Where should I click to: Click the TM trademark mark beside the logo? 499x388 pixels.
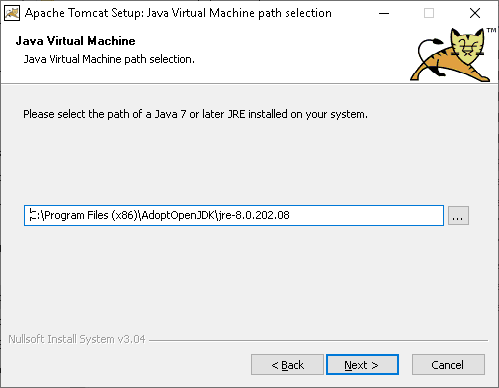pyautogui.click(x=491, y=30)
